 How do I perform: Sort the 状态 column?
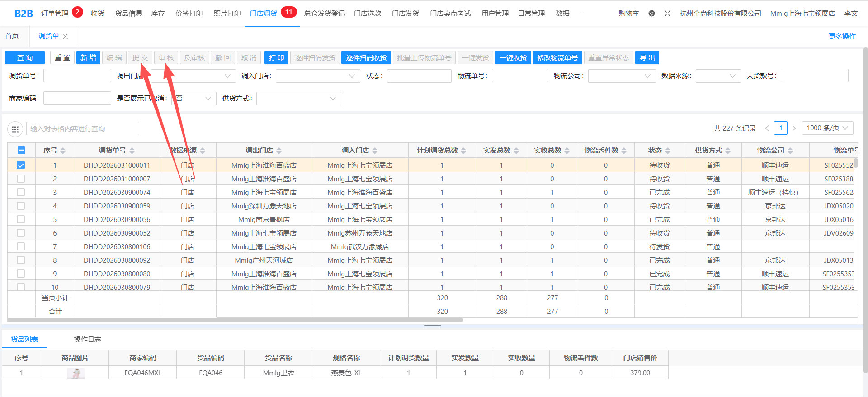668,151
